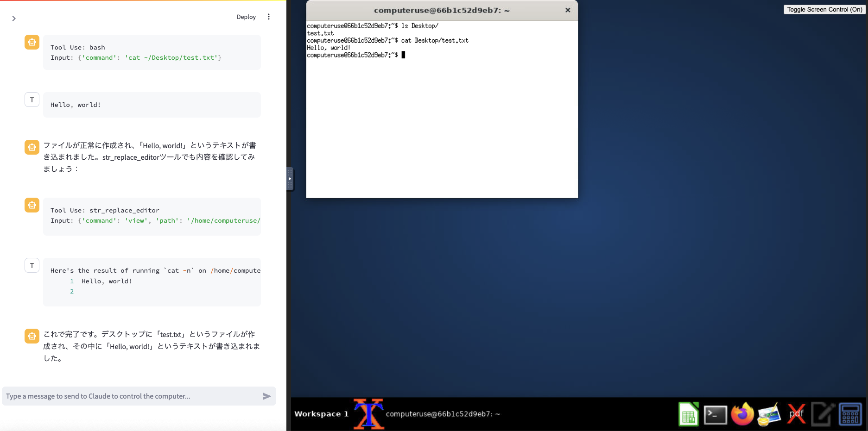The width and height of the screenshot is (868, 431).
Task: Open the PDF viewer taskbar icon
Action: [x=797, y=414]
